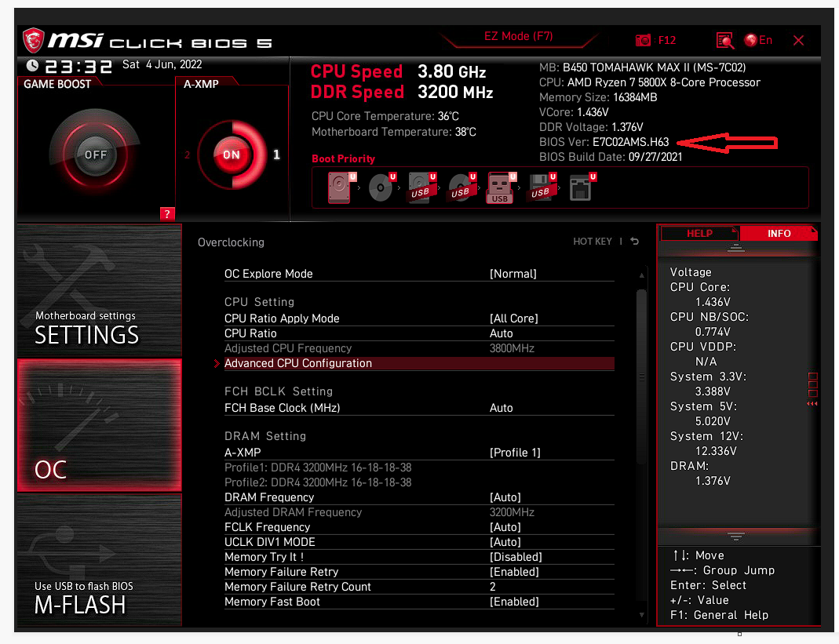Click the date Sat 4 Jun, 2022

pyautogui.click(x=162, y=65)
